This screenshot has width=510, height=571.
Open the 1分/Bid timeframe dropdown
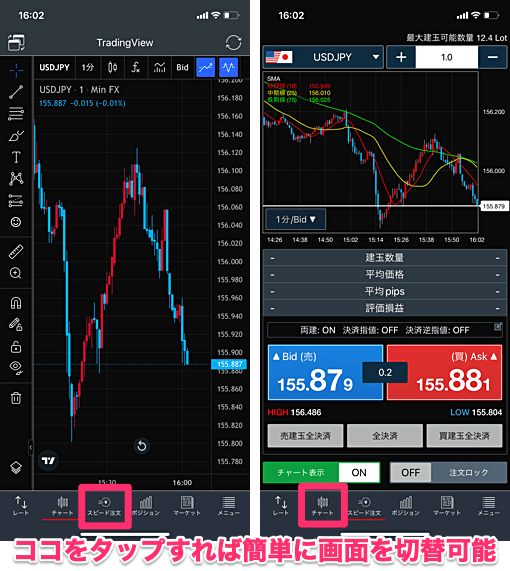coord(295,220)
